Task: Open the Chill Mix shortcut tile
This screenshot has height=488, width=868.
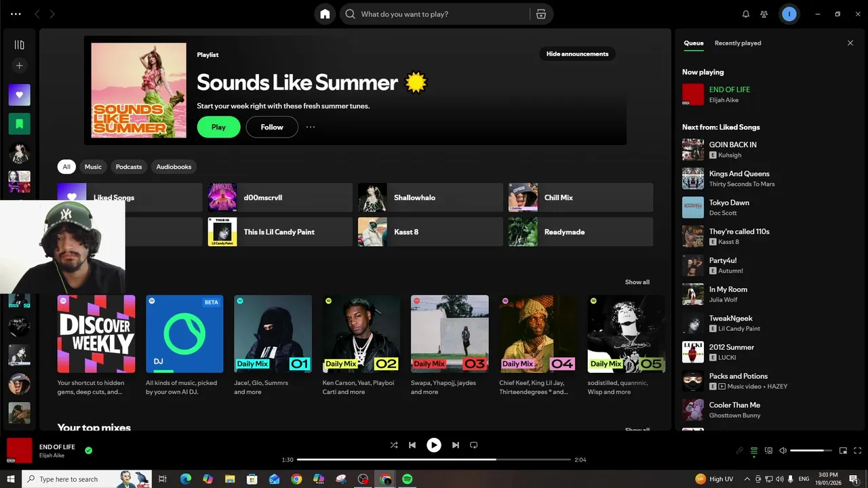Action: (581, 197)
